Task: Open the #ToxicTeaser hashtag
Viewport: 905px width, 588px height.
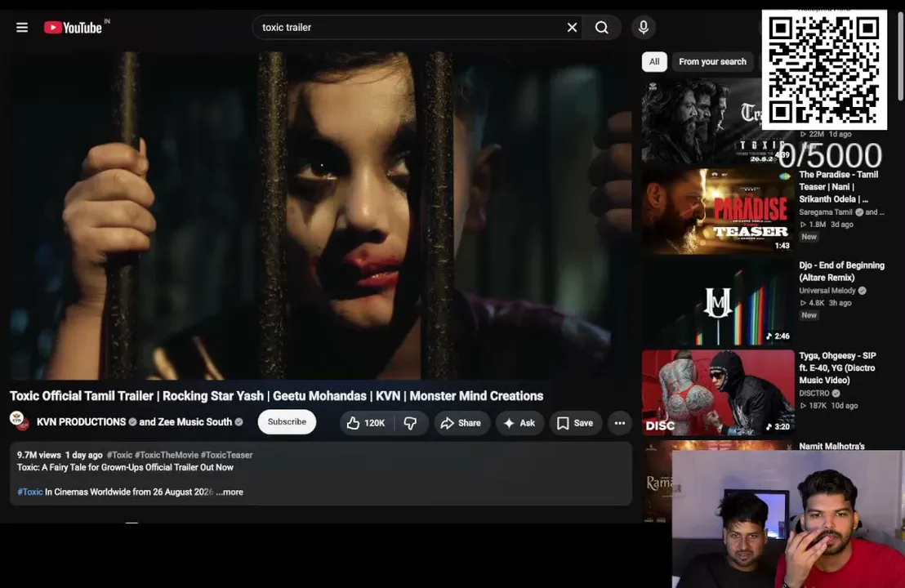Action: [226, 455]
